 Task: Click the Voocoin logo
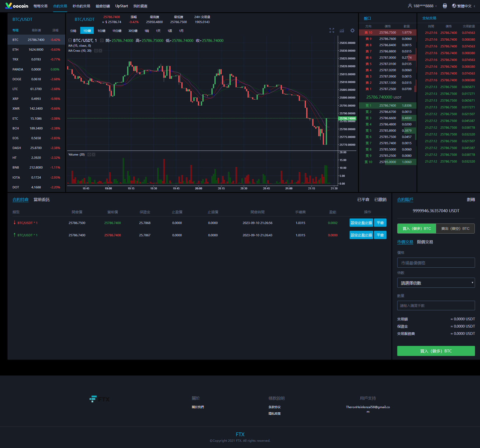click(x=17, y=6)
